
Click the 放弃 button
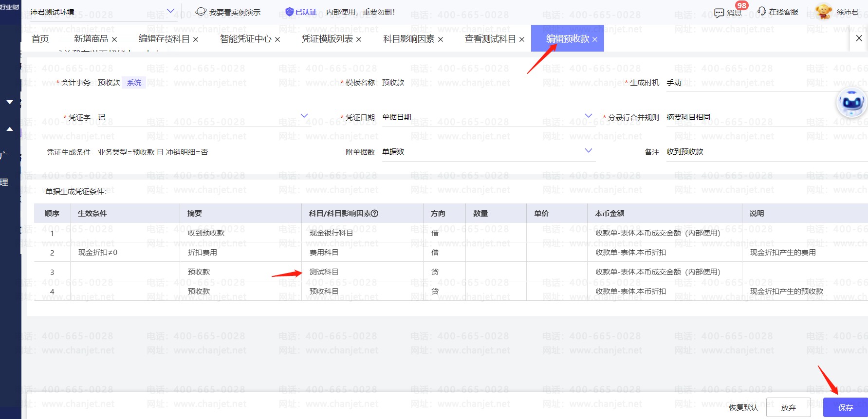coord(788,407)
